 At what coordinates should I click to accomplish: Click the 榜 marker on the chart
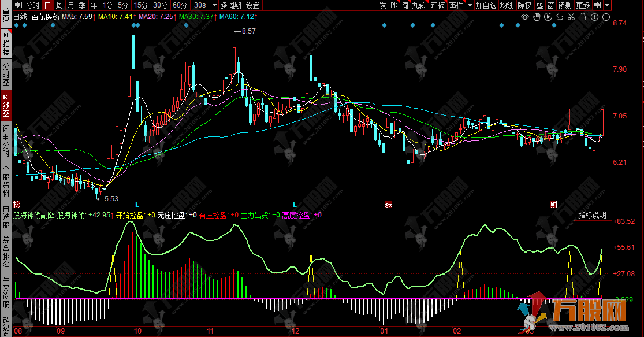(x=16, y=204)
